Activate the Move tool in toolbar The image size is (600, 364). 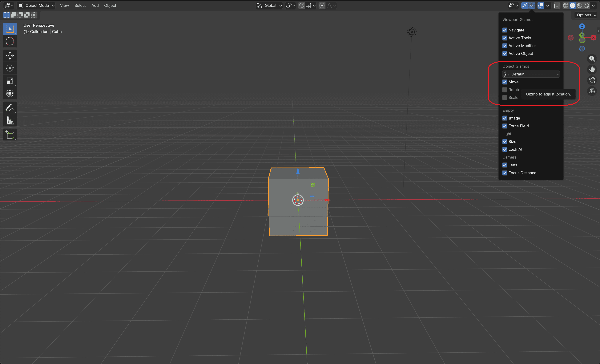point(10,56)
